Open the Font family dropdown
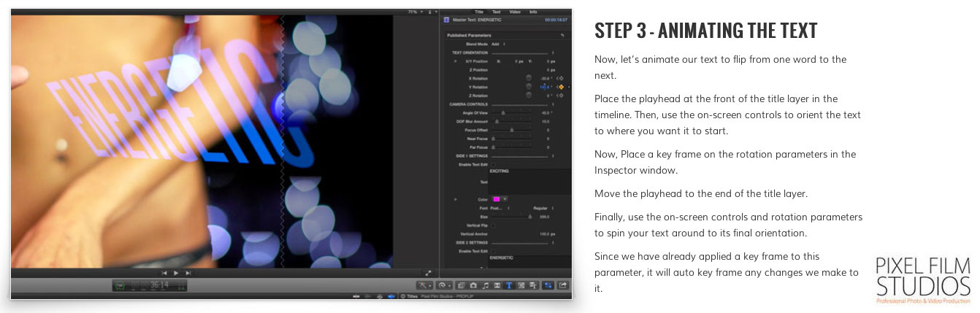Screen dimensions: 980x313 [x=499, y=208]
